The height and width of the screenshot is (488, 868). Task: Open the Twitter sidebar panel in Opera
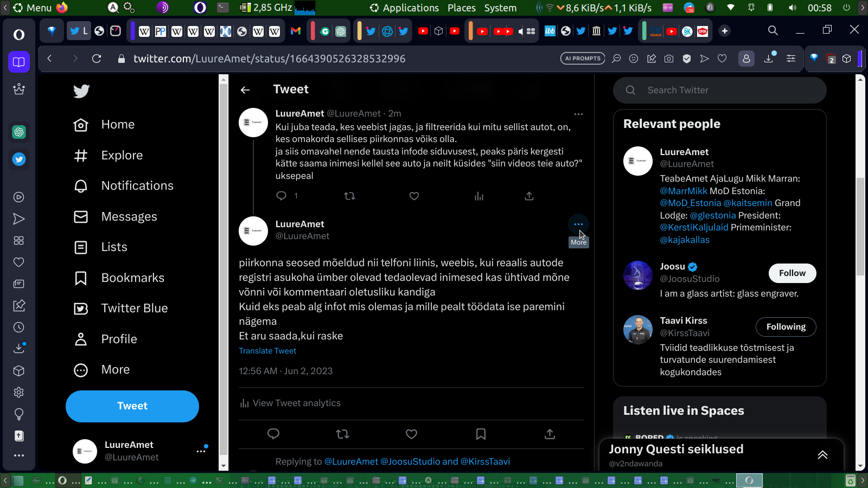(x=19, y=159)
